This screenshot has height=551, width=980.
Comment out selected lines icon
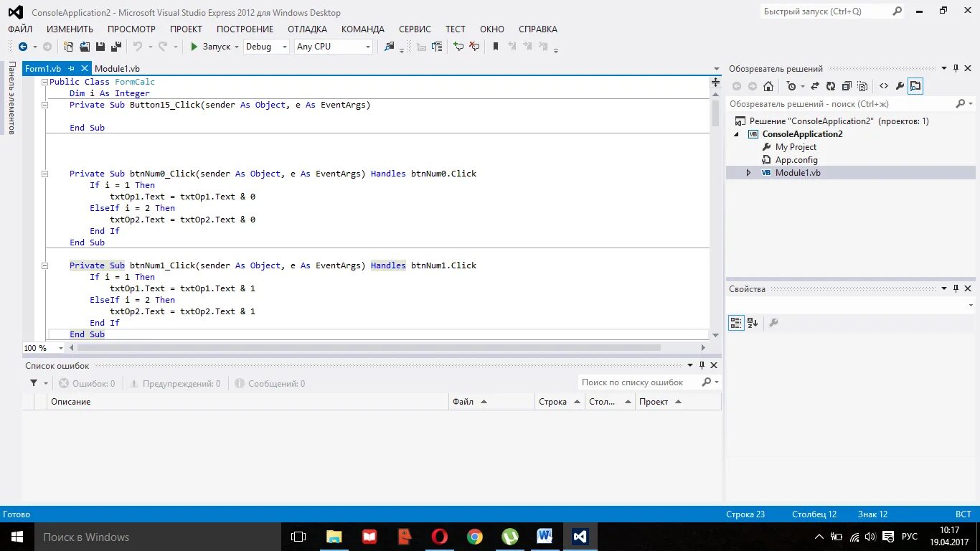pyautogui.click(x=458, y=47)
